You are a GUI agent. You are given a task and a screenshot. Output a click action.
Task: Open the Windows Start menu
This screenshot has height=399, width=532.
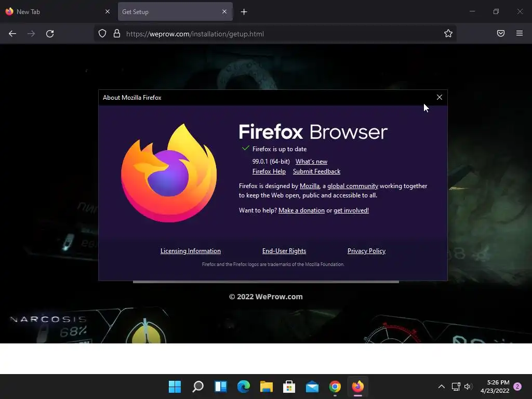point(175,387)
